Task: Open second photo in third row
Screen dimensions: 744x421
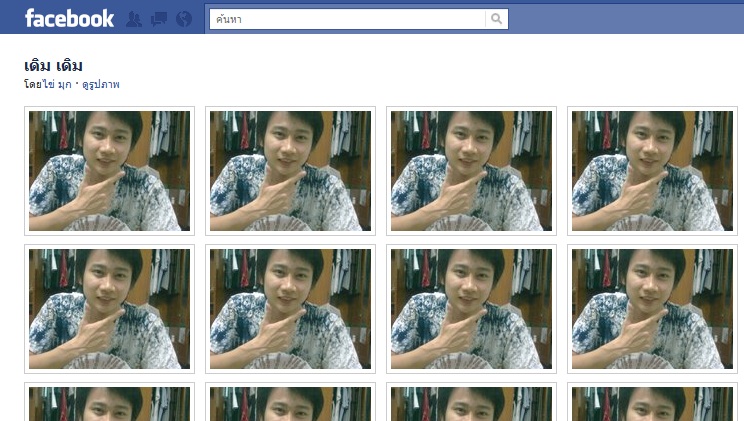Action: point(290,402)
